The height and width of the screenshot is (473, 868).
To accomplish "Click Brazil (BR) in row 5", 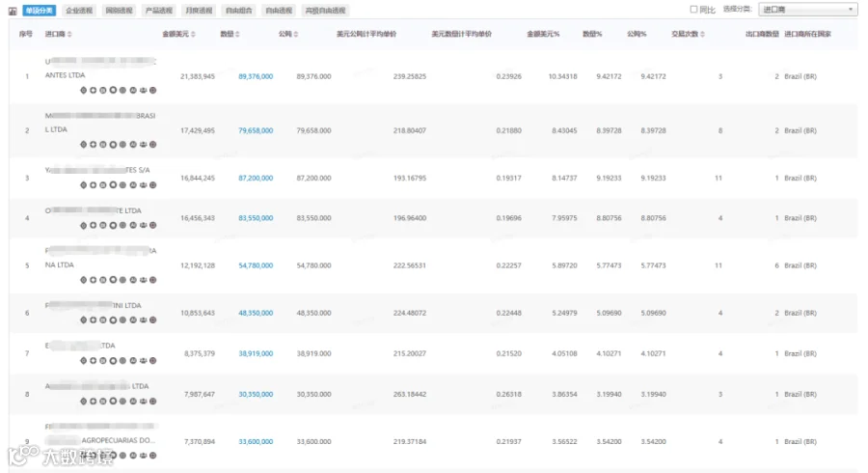I will (800, 265).
